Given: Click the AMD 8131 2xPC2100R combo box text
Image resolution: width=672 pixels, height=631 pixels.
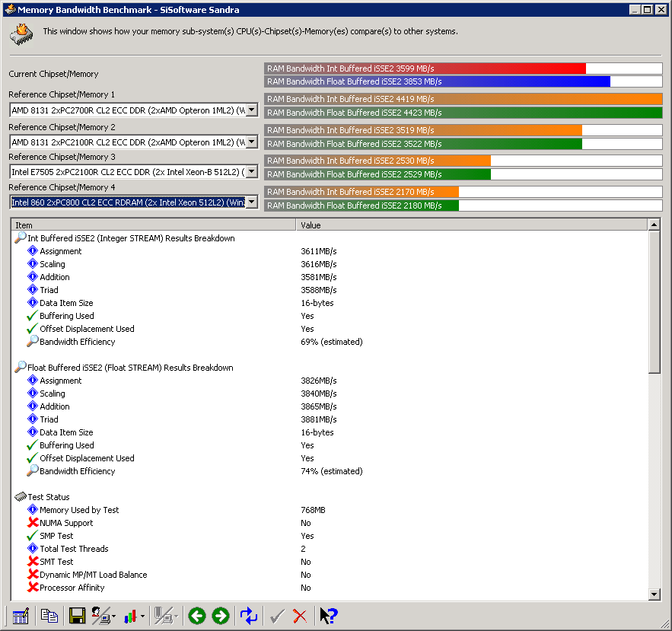Looking at the screenshot, I should pyautogui.click(x=128, y=142).
